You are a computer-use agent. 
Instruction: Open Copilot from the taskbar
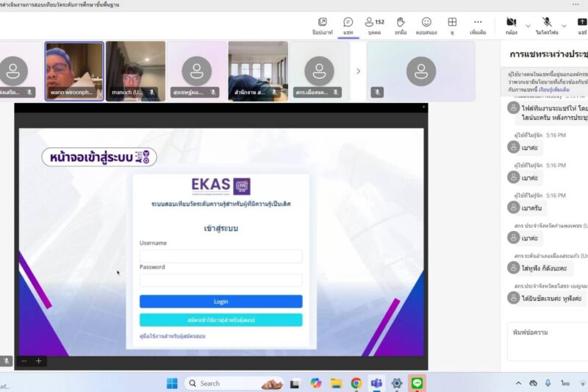pyautogui.click(x=316, y=383)
